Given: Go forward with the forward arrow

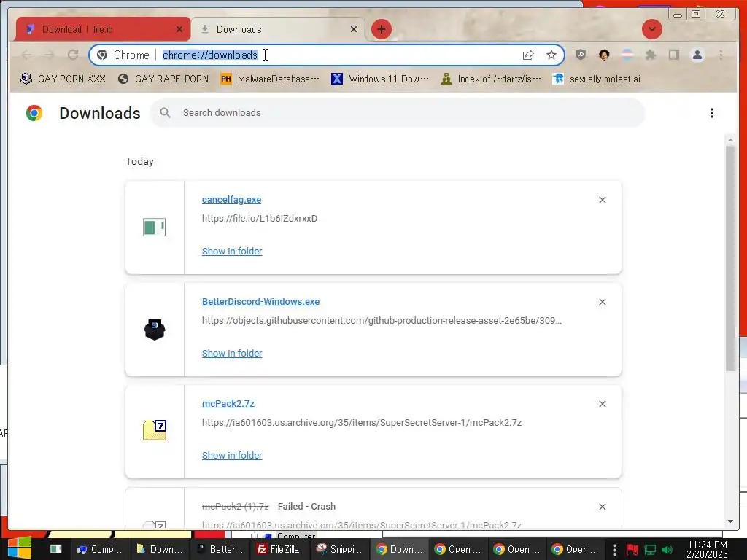Looking at the screenshot, I should (50, 55).
